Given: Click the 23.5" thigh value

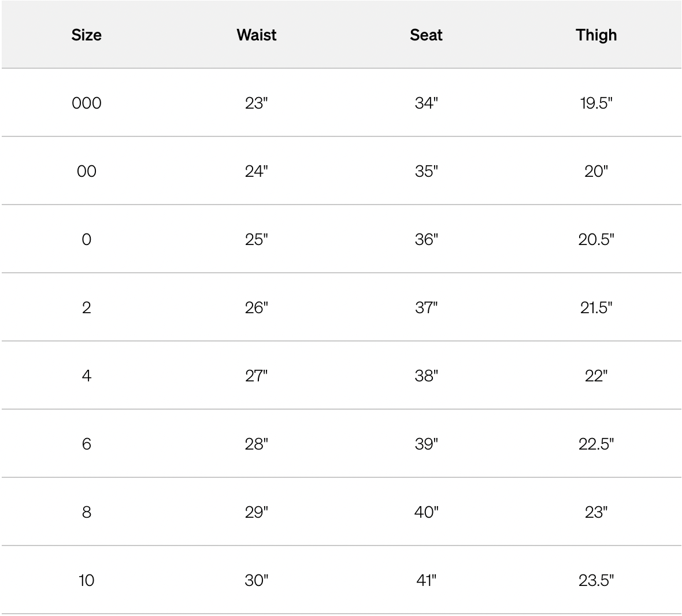Looking at the screenshot, I should click(596, 581).
